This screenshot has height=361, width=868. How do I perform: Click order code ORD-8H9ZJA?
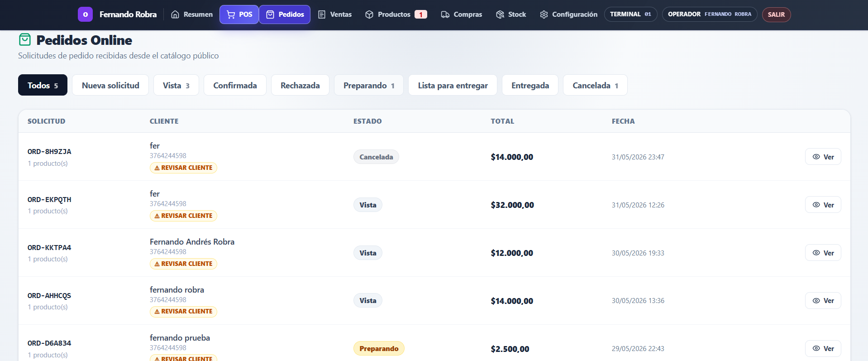pos(49,152)
